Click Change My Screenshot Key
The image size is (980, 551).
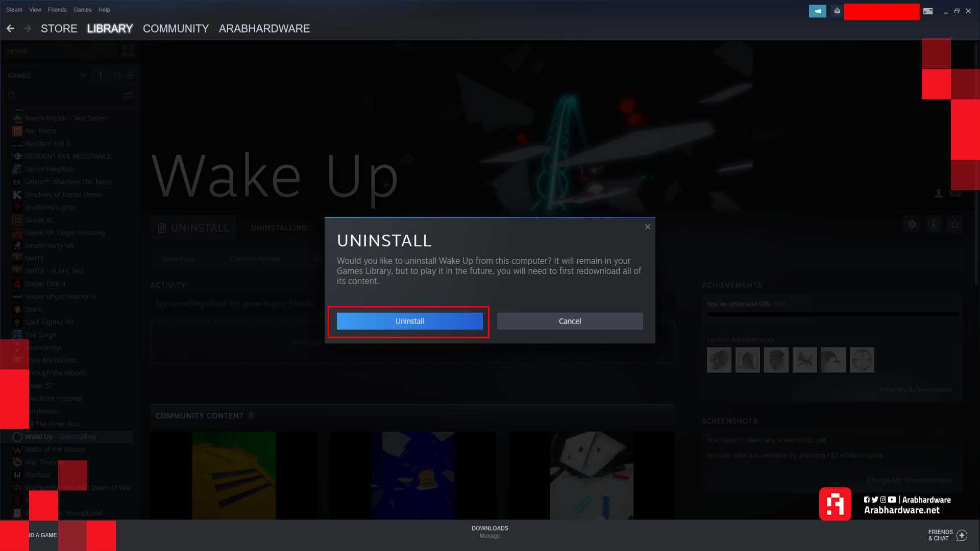coord(909,480)
